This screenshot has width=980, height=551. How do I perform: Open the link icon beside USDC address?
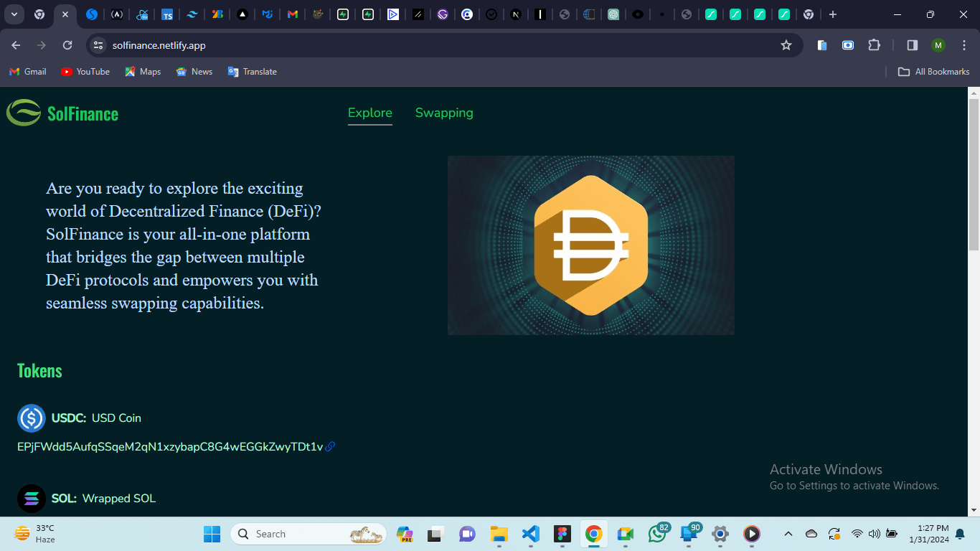[x=330, y=446]
